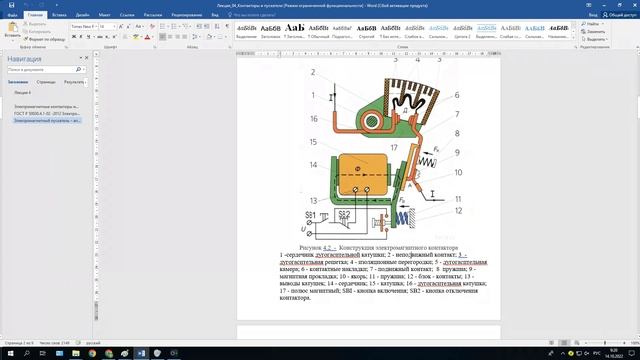
Task: Justify the paragraph text
Action: pyautogui.click(x=184, y=37)
